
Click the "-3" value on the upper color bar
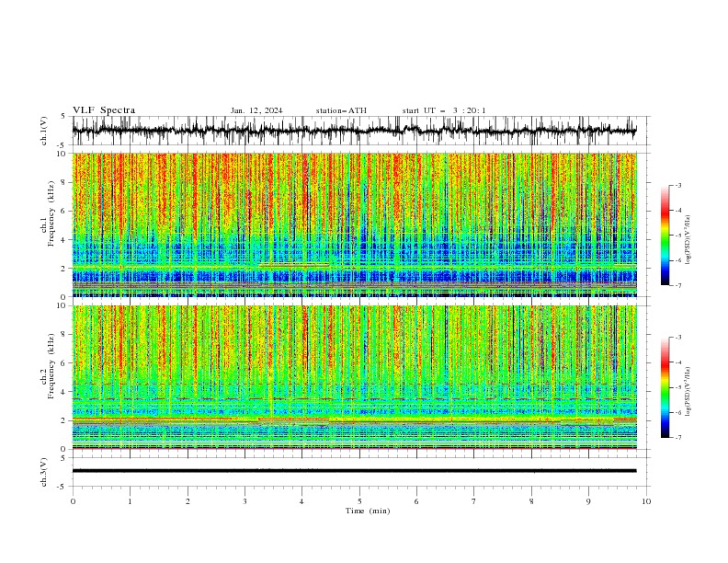coord(677,185)
